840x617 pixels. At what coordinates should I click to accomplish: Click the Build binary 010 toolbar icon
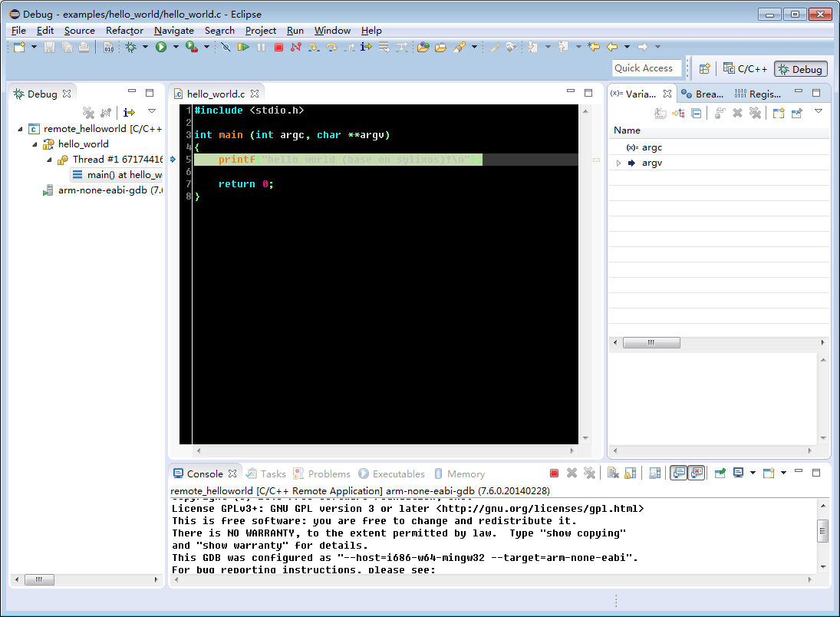[108, 47]
